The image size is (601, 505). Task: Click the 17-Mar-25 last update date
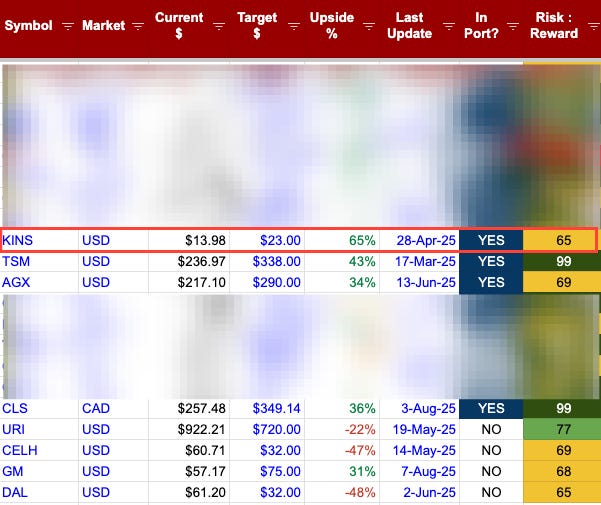pos(420,262)
